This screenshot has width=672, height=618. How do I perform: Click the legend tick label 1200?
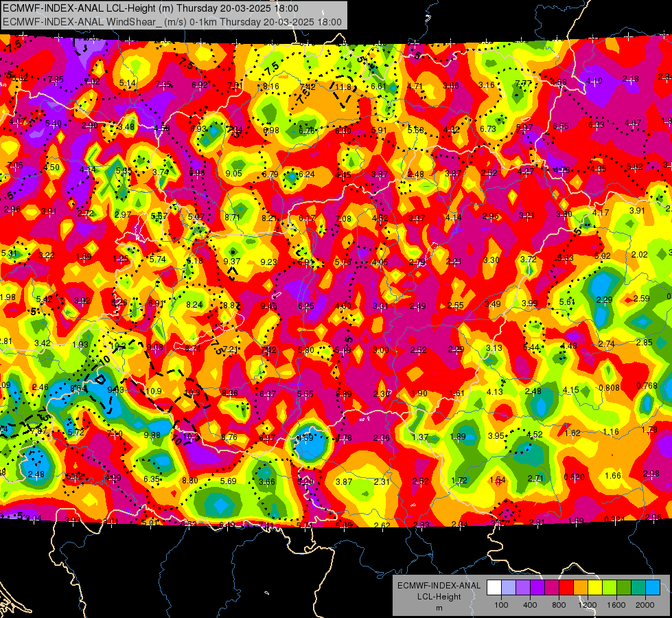tap(588, 605)
